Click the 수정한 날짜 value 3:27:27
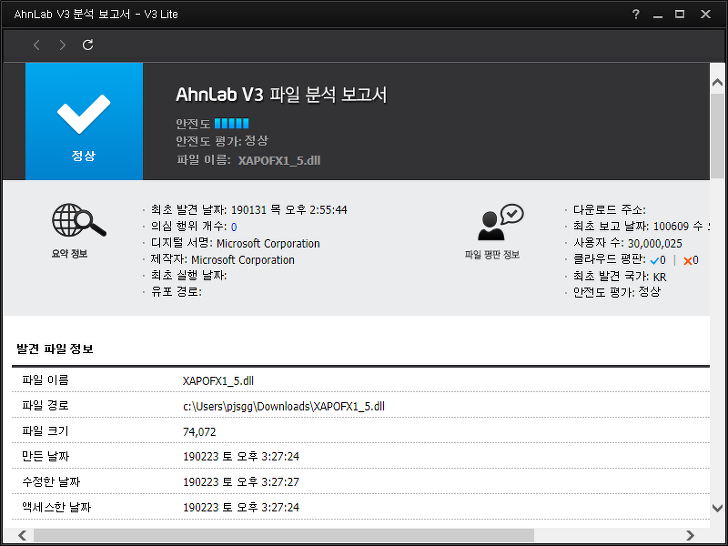Image resolution: width=728 pixels, height=546 pixels. click(x=241, y=482)
